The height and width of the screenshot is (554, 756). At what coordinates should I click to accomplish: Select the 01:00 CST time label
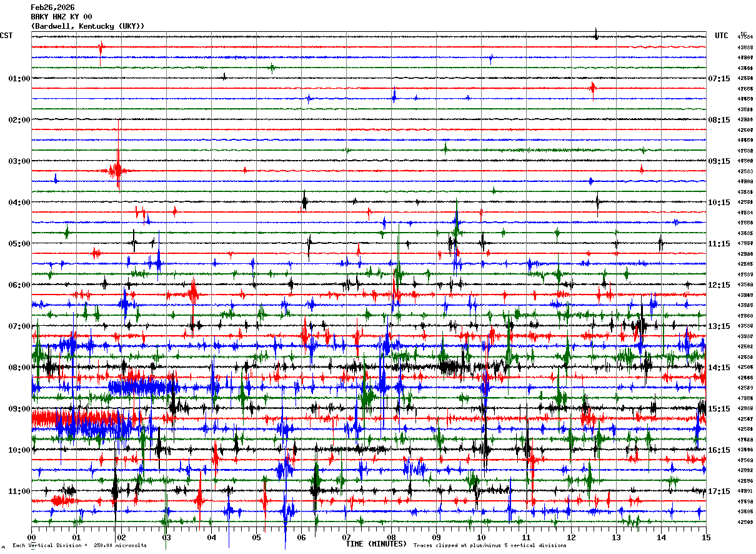pyautogui.click(x=19, y=79)
